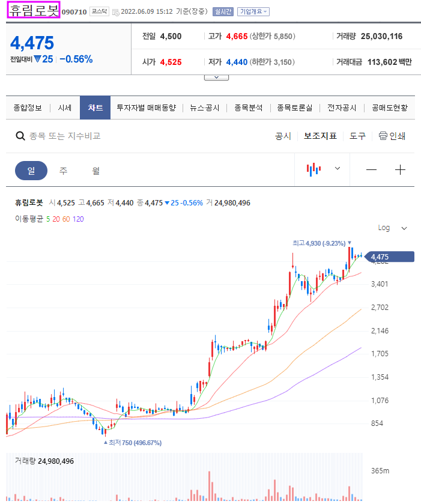Switch to the 종합정보 tab
Image resolution: width=421 pixels, height=504 pixels.
tap(28, 108)
